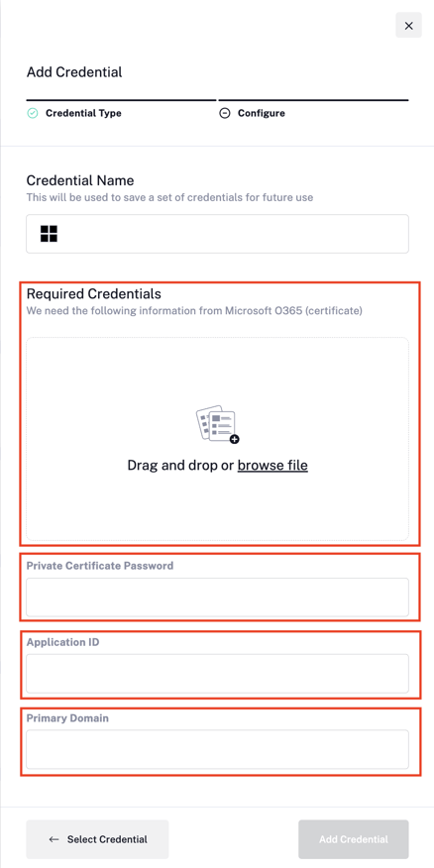Focus the Application ID field

click(x=218, y=673)
